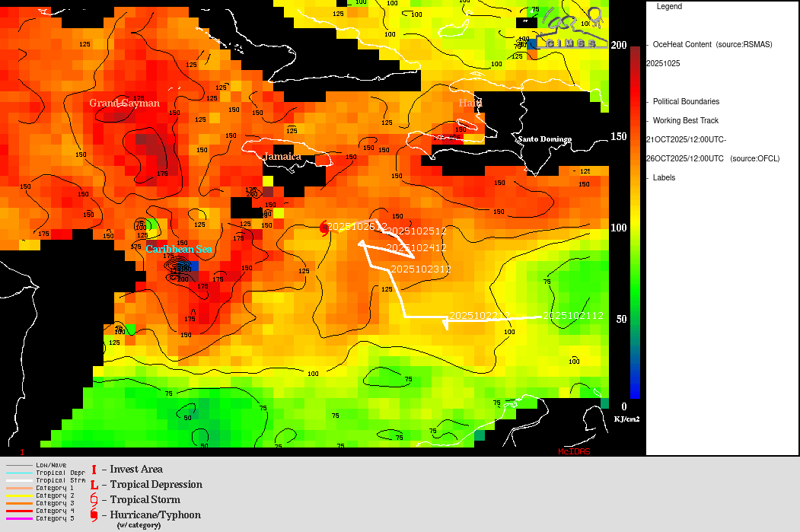This screenshot has width=800, height=532.
Task: Select the 2025102212 track point label
Action: [479, 316]
